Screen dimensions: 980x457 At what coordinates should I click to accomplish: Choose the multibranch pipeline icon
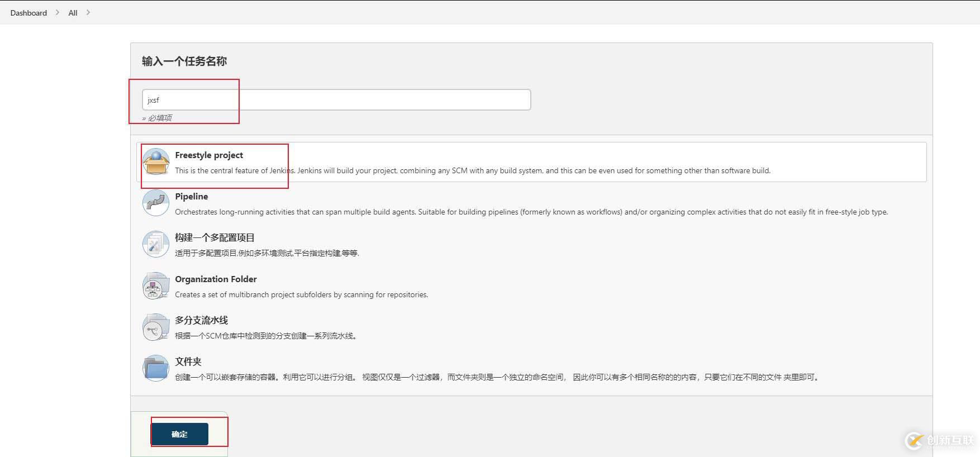tap(156, 327)
